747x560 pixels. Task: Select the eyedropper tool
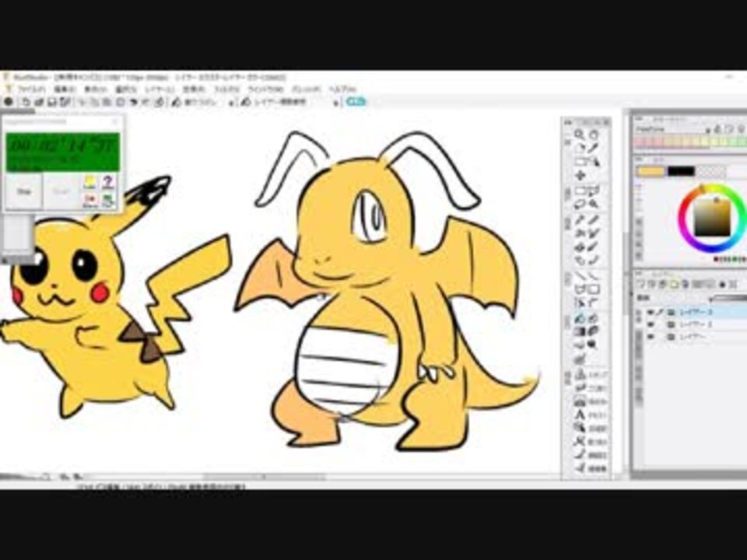pos(594,148)
